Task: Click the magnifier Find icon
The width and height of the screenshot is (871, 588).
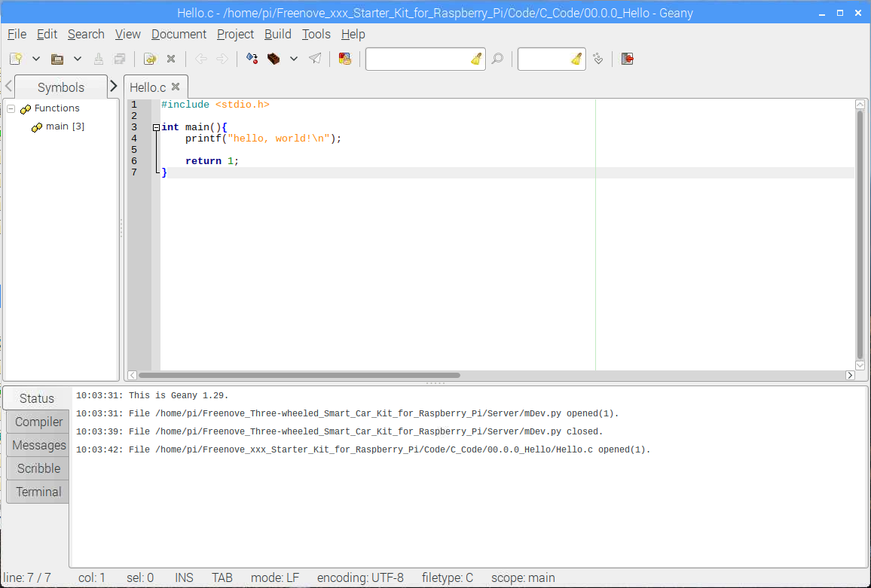Action: point(497,59)
